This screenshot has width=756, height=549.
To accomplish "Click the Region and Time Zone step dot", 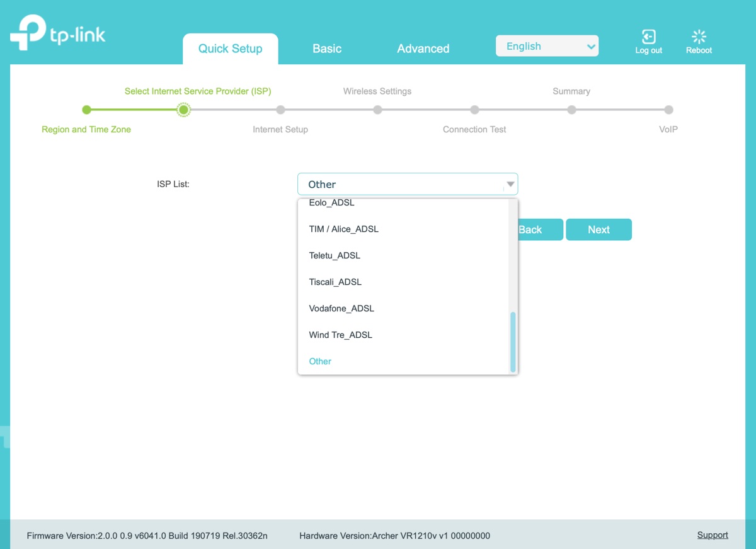I will (x=86, y=110).
